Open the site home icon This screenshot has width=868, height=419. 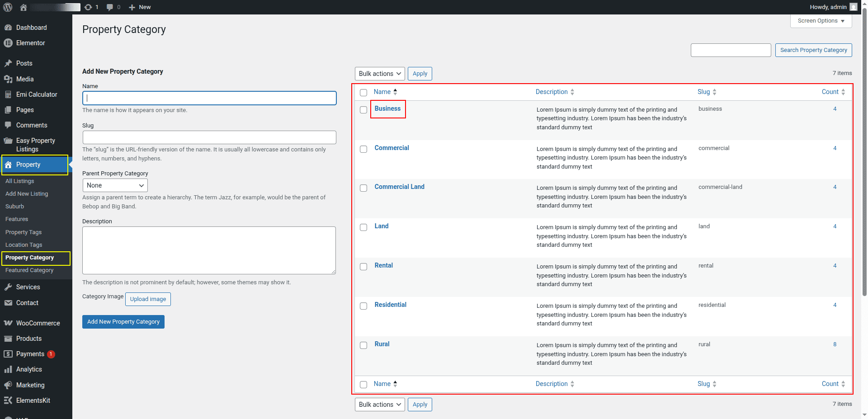pos(24,7)
